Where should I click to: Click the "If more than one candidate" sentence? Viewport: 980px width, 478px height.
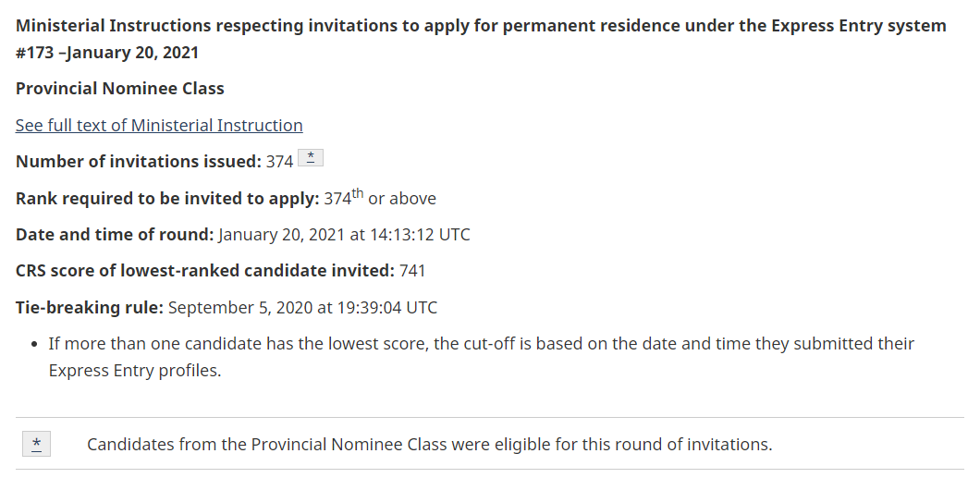click(481, 344)
